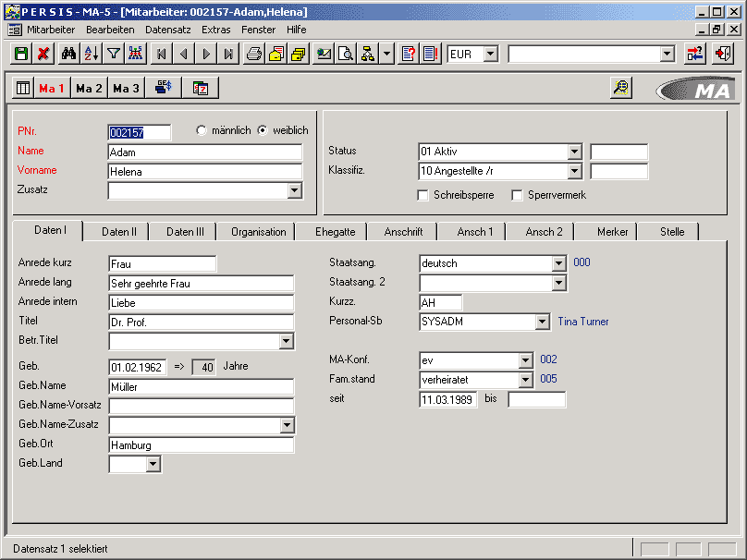Image resolution: width=747 pixels, height=560 pixels.
Task: Apply the funnel filter icon
Action: coord(113,55)
